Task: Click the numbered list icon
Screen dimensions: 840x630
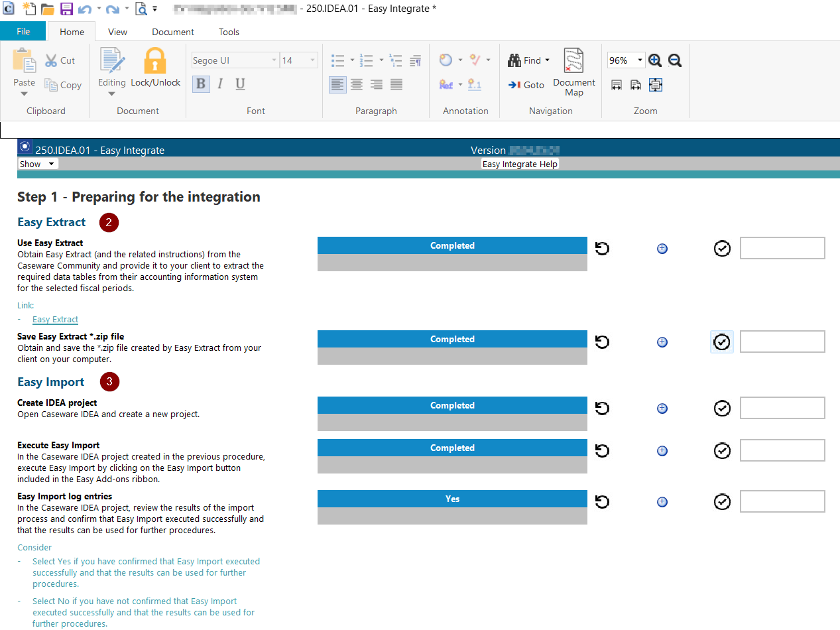Action: click(x=366, y=60)
